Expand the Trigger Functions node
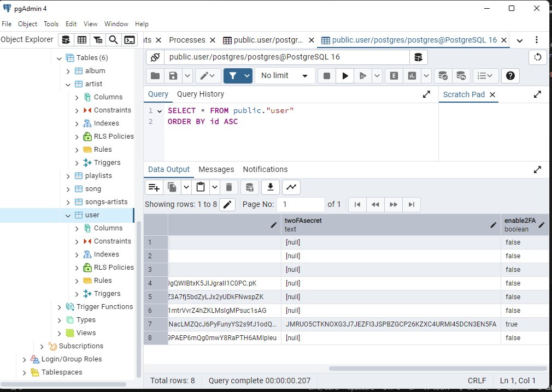The width and height of the screenshot is (552, 392). [59, 307]
